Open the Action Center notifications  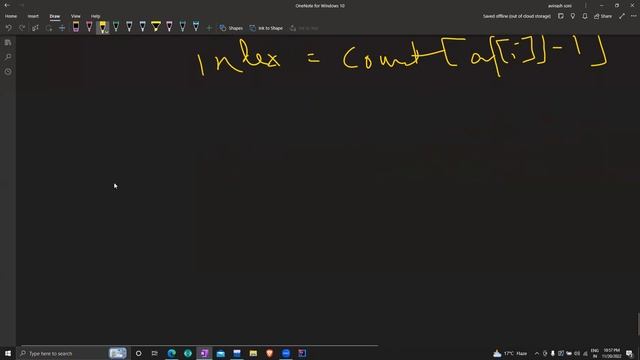pos(630,353)
